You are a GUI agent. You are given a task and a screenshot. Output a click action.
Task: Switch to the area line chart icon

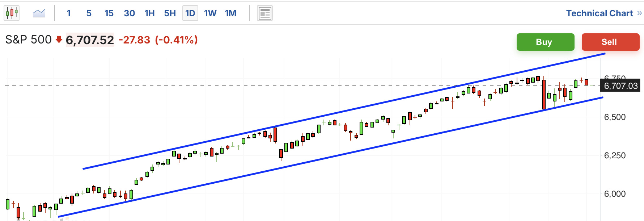(x=39, y=13)
